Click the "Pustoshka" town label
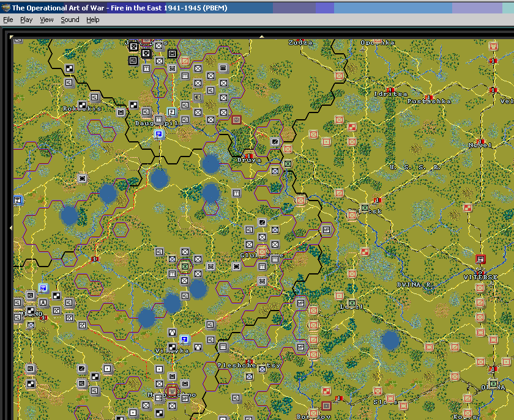The image size is (514, 420). pyautogui.click(x=429, y=101)
